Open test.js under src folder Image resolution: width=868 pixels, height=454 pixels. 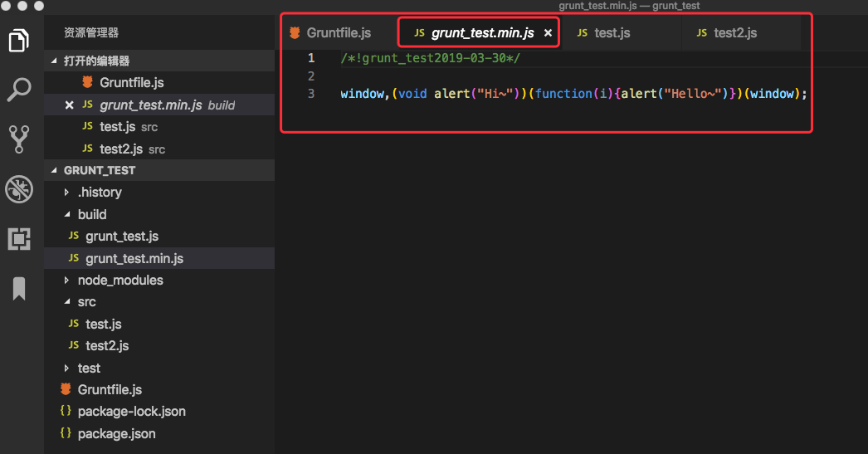click(159, 324)
